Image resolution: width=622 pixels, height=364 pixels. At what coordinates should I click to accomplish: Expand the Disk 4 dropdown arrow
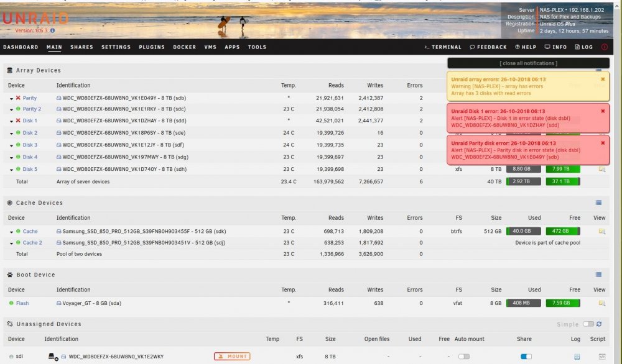pos(11,158)
